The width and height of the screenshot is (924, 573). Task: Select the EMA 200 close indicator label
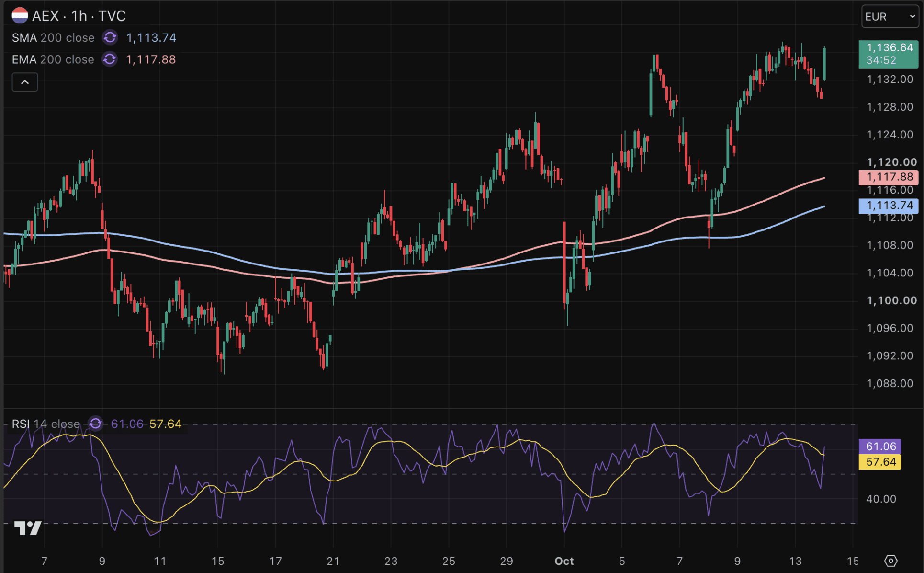[x=53, y=59]
